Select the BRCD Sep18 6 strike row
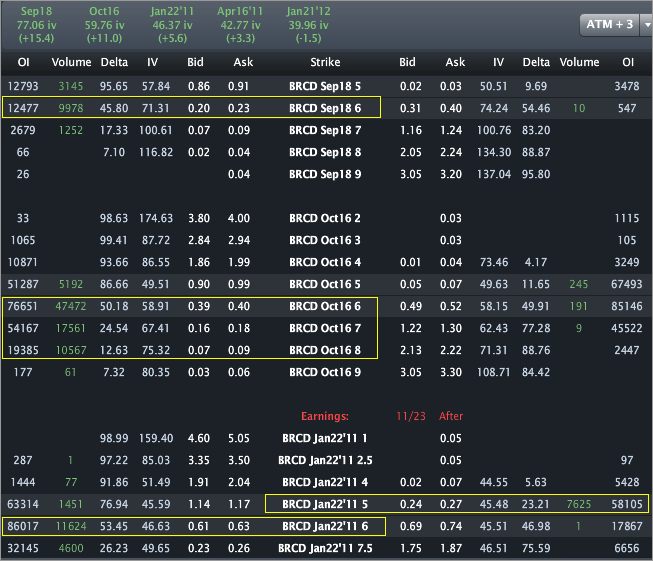653x561 pixels. (326, 108)
